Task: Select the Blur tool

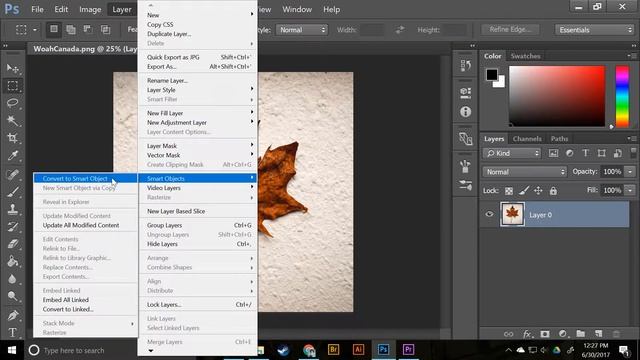Action: (x=13, y=279)
